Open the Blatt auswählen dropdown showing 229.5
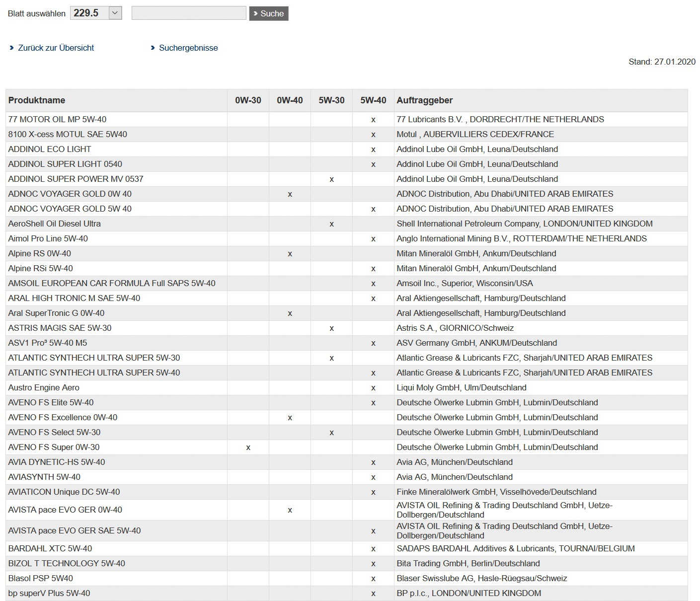Viewport: 700px width, 601px height. 96,13
